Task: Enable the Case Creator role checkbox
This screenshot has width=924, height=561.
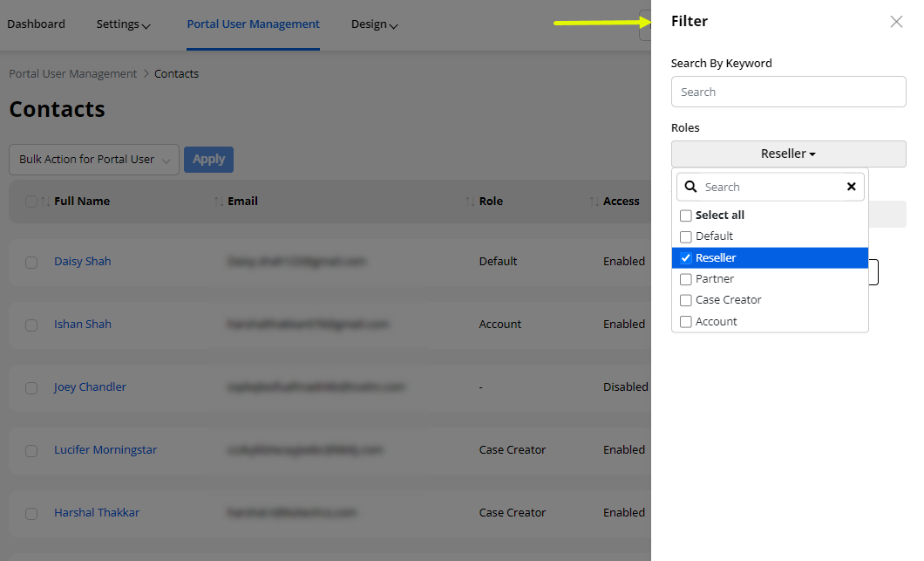Action: coord(686,300)
